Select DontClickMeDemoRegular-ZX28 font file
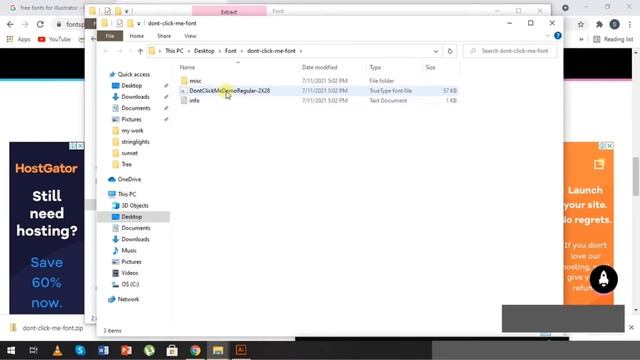Screen dimensions: 640x360 coord(229,91)
